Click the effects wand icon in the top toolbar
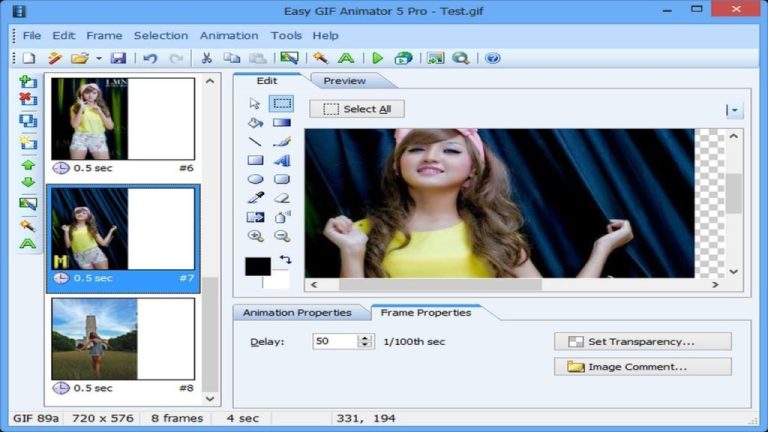Viewport: 768px width, 432px height. click(320, 58)
